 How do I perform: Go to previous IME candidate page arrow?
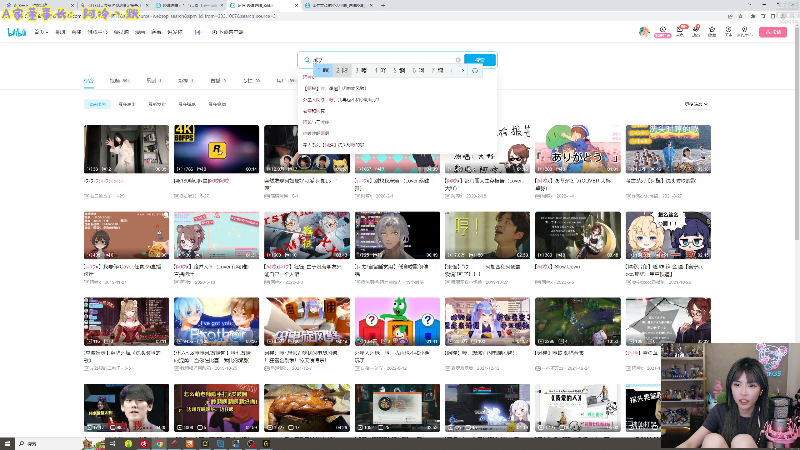click(452, 70)
